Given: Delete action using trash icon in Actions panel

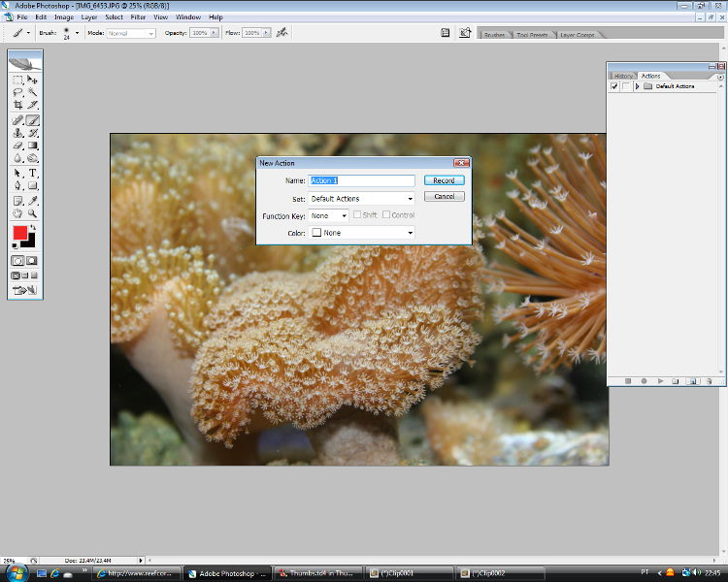Looking at the screenshot, I should [x=711, y=381].
